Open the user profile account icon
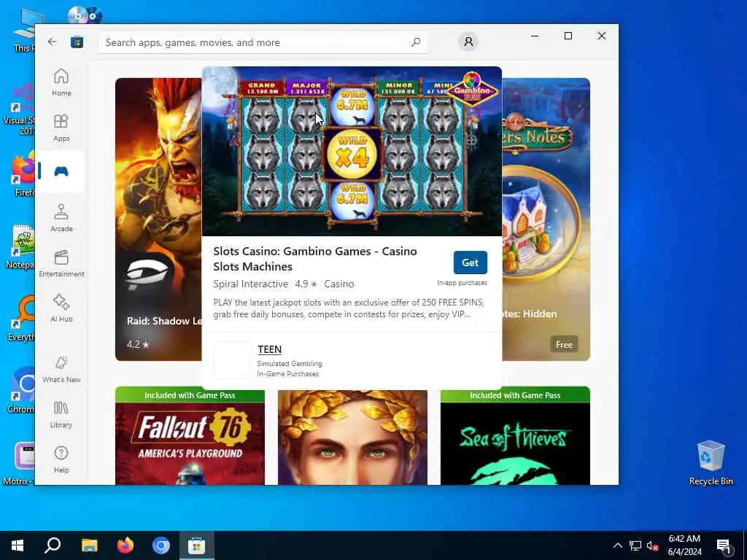747x560 pixels. tap(468, 42)
